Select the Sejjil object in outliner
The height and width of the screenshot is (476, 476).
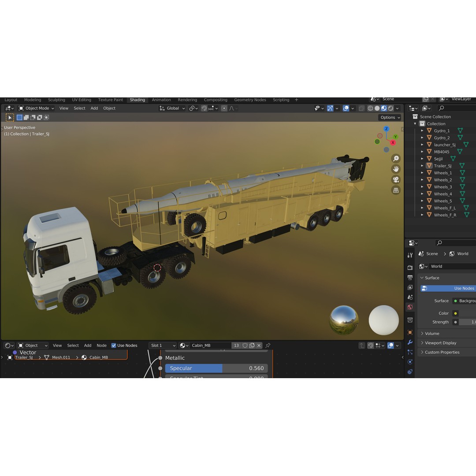tap(438, 159)
